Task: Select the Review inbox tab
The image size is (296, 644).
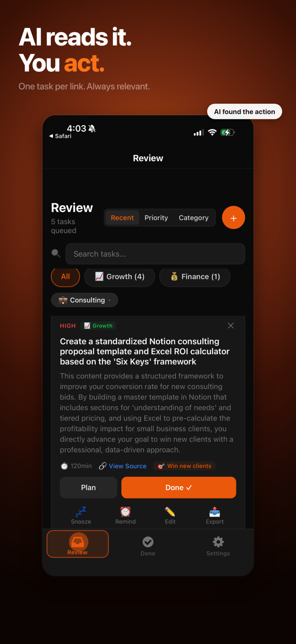Action: pyautogui.click(x=77, y=544)
